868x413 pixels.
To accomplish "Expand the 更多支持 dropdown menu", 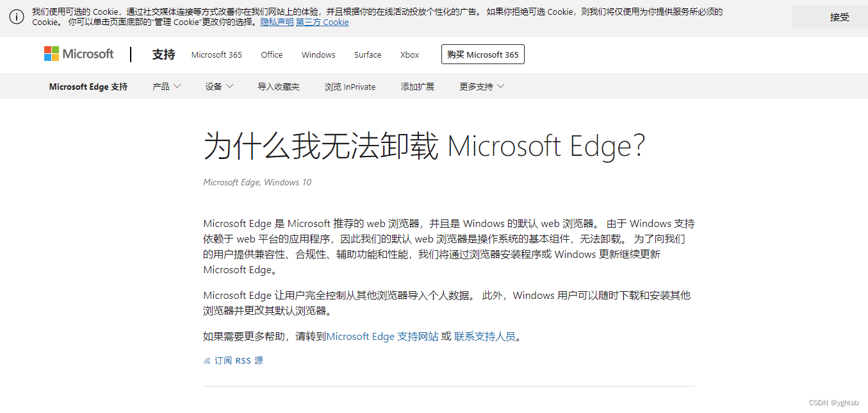I will (x=482, y=87).
